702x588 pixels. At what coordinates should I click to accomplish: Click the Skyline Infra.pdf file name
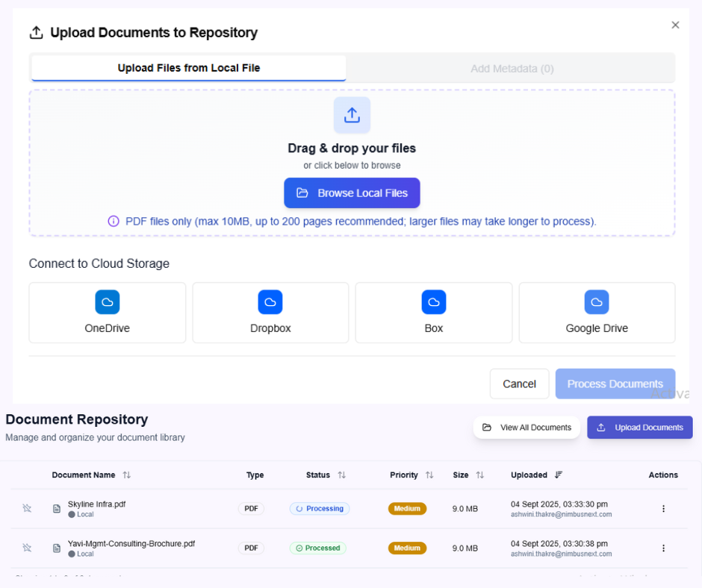96,504
